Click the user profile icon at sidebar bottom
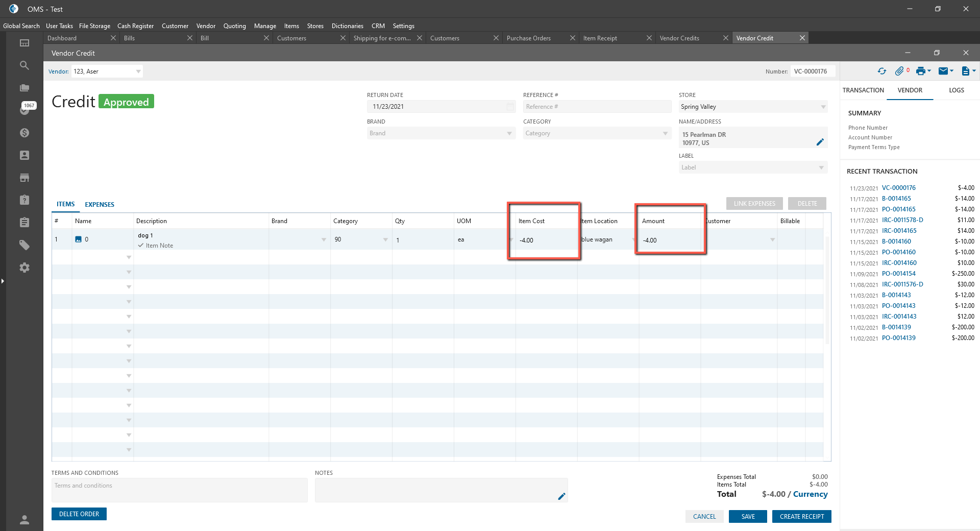The height and width of the screenshot is (531, 980). [x=24, y=520]
